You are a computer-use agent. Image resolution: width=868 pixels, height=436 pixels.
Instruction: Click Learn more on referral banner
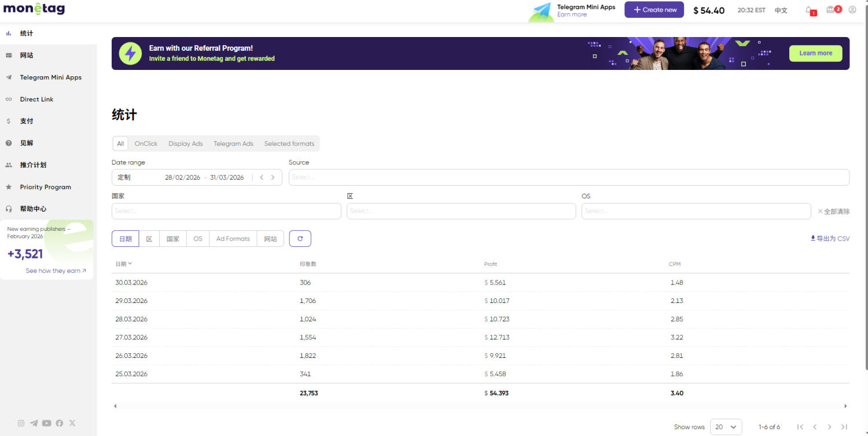tap(815, 53)
